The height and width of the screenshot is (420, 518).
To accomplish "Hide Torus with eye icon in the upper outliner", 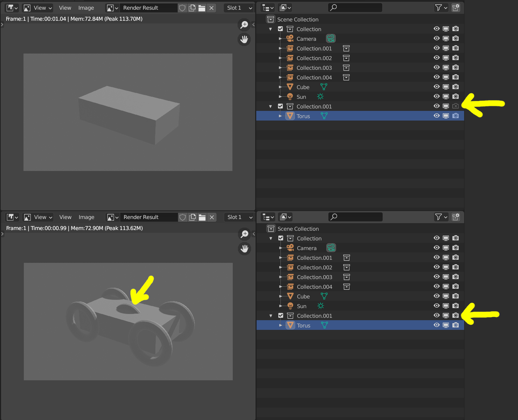I will 437,116.
